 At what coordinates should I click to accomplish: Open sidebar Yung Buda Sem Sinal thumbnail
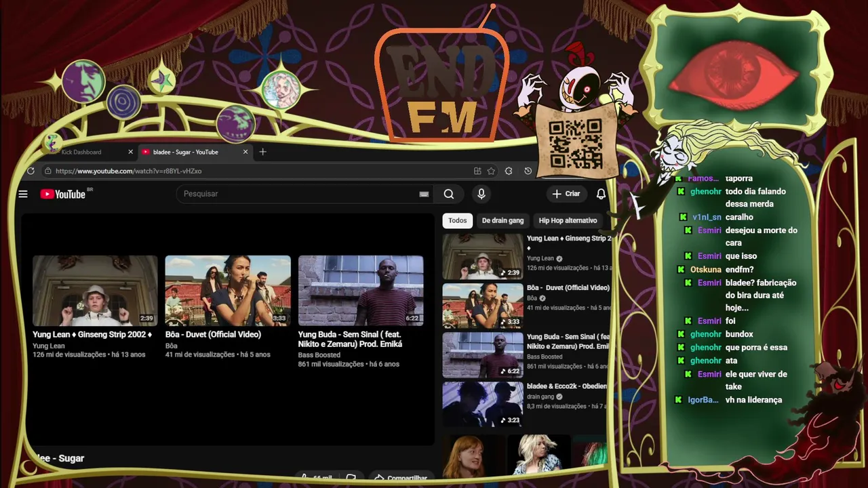(483, 354)
